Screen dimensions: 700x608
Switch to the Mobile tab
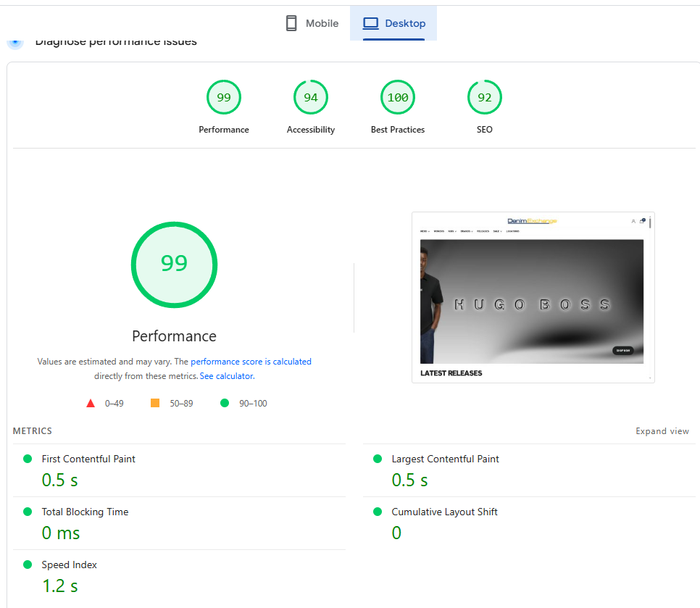(x=312, y=23)
